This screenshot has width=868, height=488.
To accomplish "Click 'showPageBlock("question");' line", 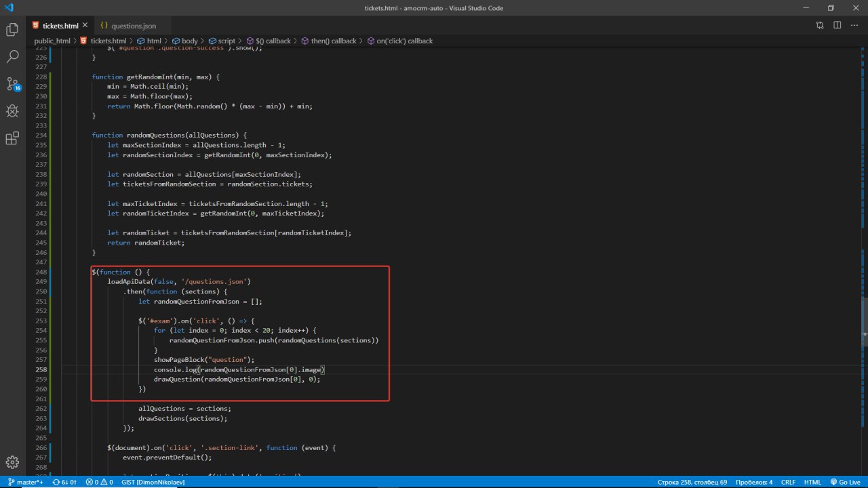I will tap(204, 360).
